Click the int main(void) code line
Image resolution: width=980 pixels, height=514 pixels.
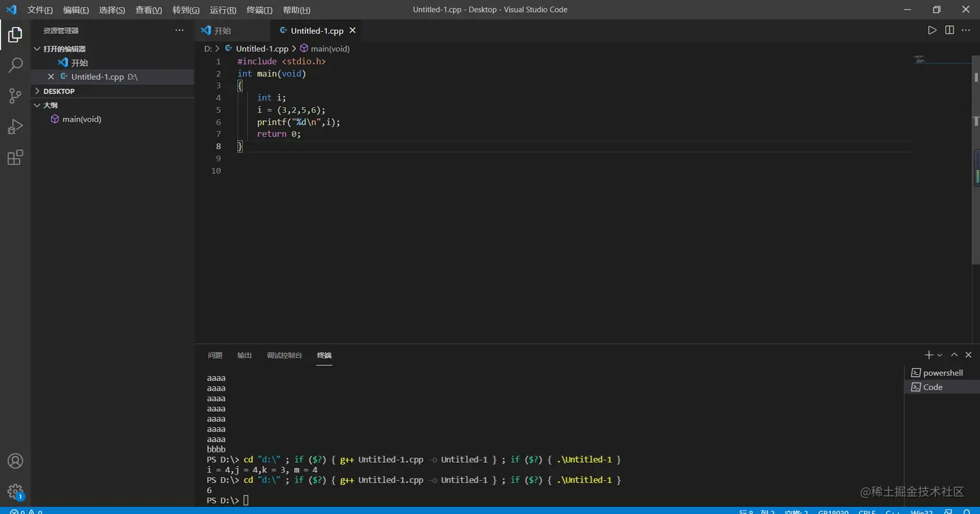pyautogui.click(x=272, y=74)
